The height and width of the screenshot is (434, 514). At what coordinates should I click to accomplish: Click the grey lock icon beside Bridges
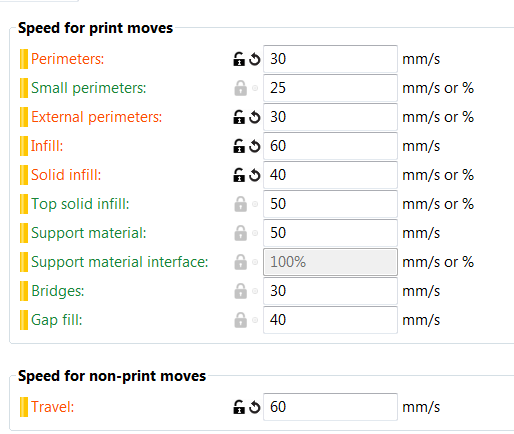[x=240, y=291]
